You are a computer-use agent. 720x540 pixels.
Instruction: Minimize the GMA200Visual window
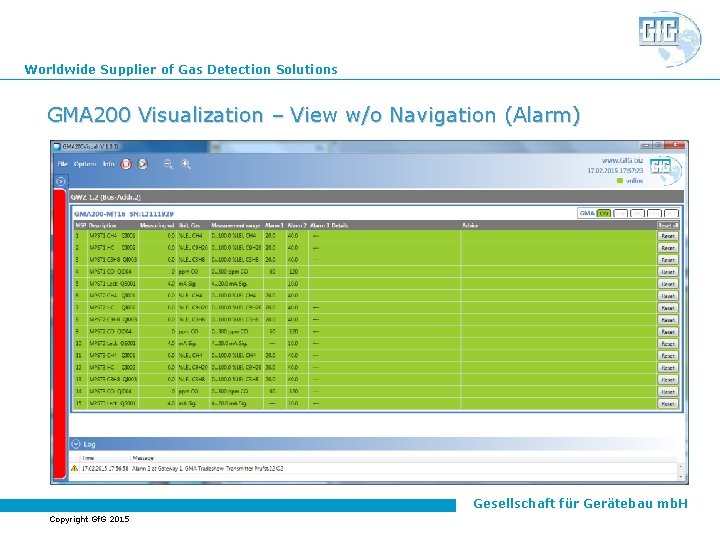647,145
